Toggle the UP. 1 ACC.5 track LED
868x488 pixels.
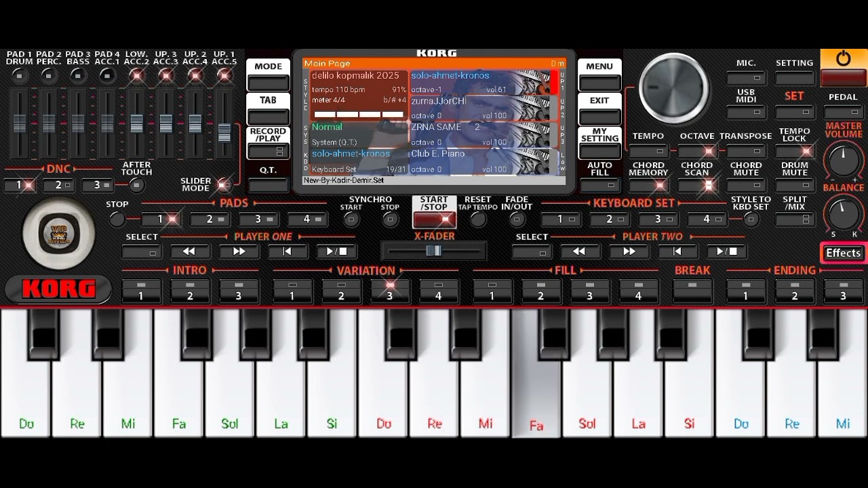click(x=224, y=76)
